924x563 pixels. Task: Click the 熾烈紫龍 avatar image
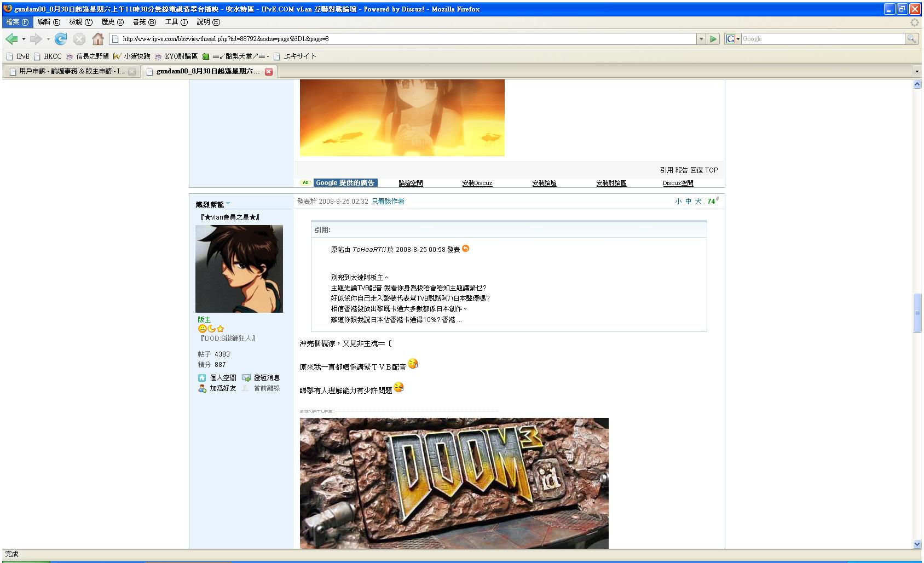point(239,269)
